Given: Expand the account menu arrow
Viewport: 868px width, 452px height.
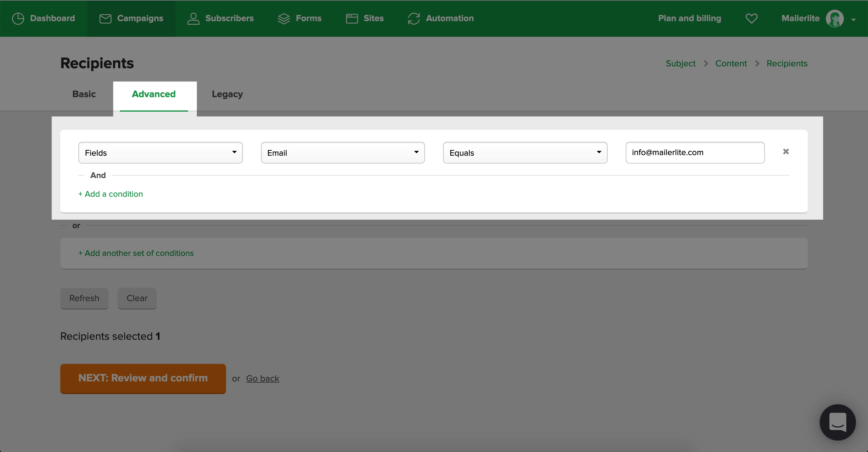Looking at the screenshot, I should coord(853,20).
